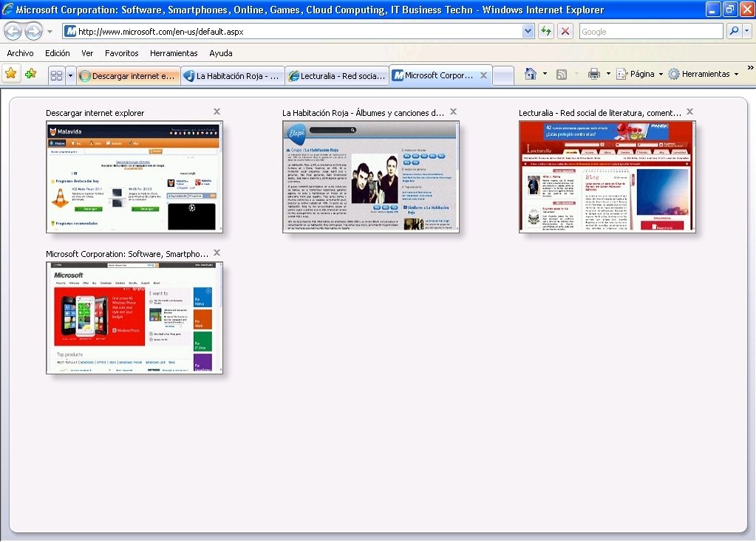Restore down the Internet Explorer window
The image size is (756, 542).
pos(729,10)
